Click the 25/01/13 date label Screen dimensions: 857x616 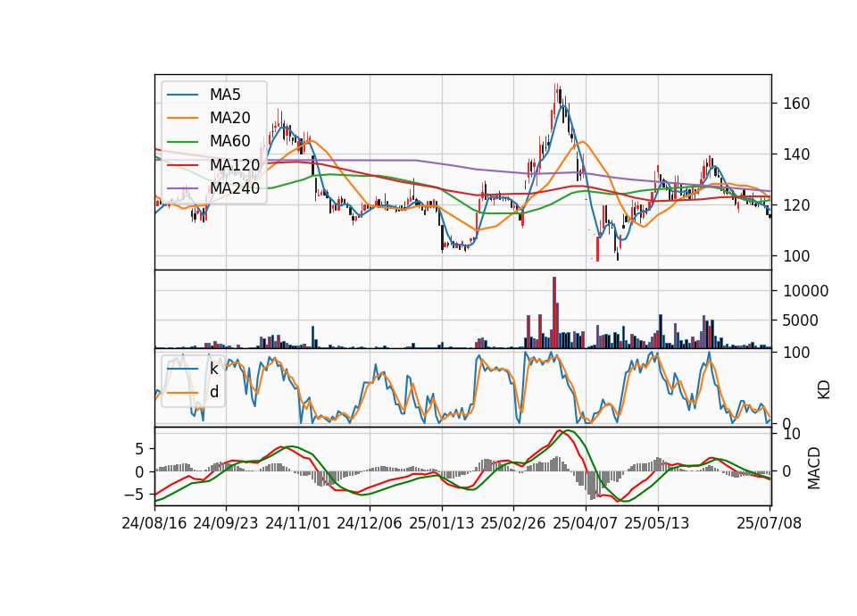pyautogui.click(x=442, y=523)
